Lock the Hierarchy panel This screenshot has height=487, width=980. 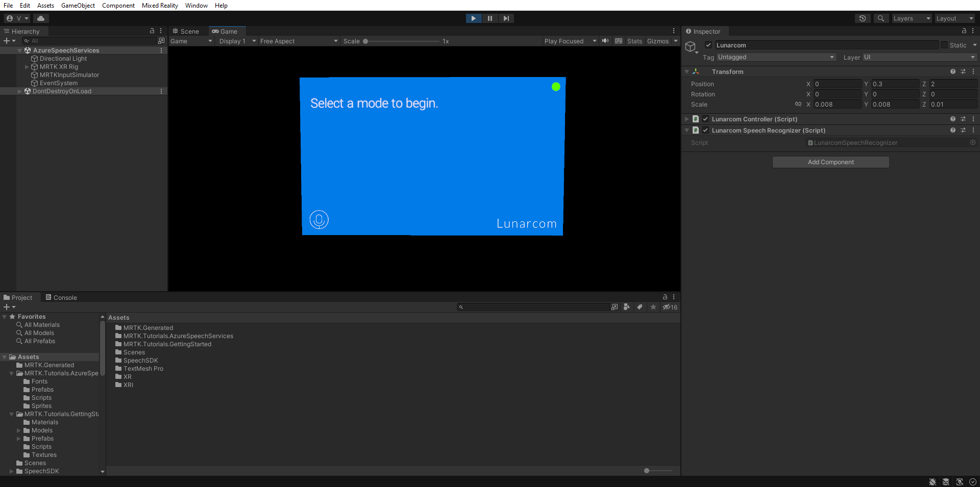[152, 31]
